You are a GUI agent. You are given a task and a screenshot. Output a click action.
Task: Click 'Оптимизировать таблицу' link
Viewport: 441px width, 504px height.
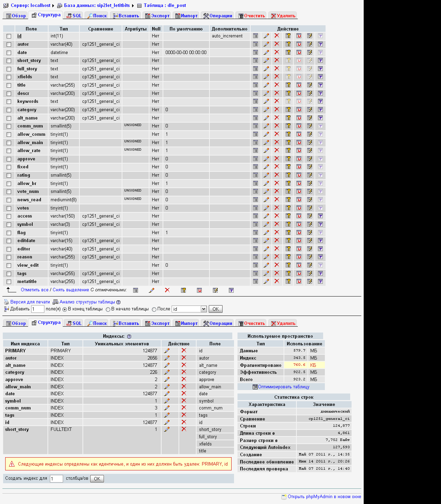283,387
